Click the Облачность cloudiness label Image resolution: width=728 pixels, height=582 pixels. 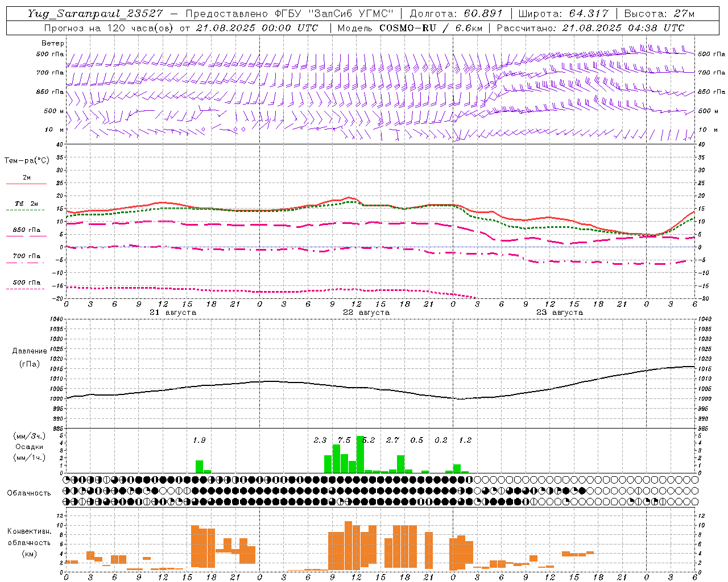(29, 493)
